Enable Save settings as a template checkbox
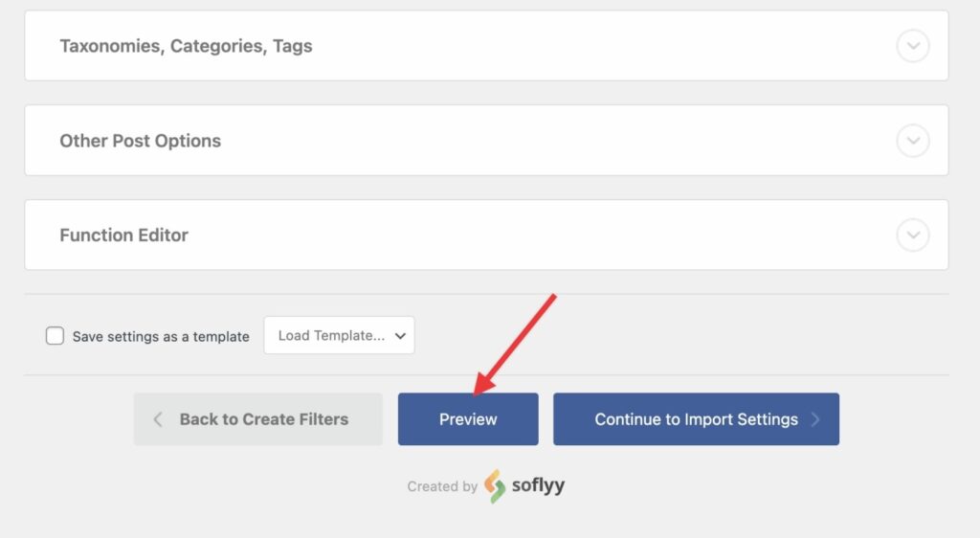980x538 pixels. pos(55,336)
